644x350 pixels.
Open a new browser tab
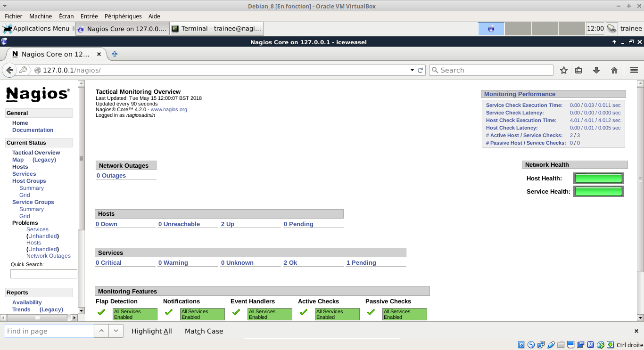(x=115, y=54)
